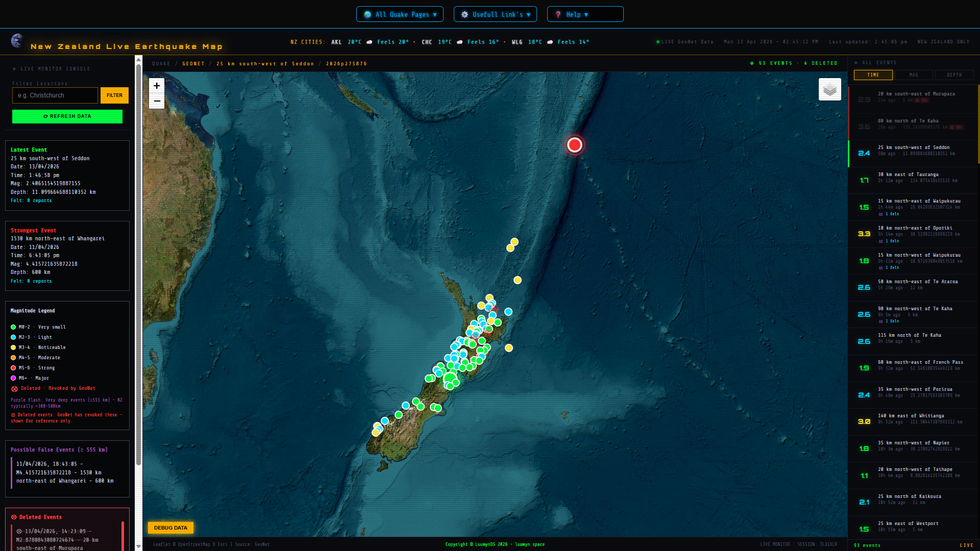Select event 50 km north-east of Te Araroa

click(914, 287)
